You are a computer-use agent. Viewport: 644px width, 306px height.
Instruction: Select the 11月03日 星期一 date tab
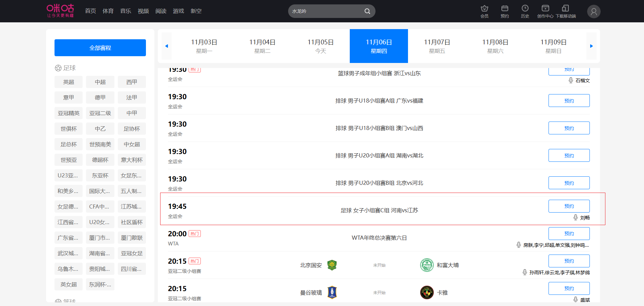click(x=204, y=46)
